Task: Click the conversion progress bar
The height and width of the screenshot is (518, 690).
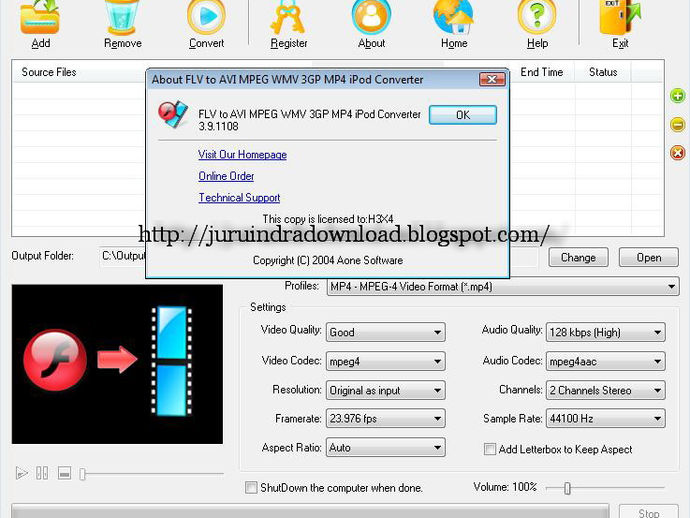Action: [310, 511]
